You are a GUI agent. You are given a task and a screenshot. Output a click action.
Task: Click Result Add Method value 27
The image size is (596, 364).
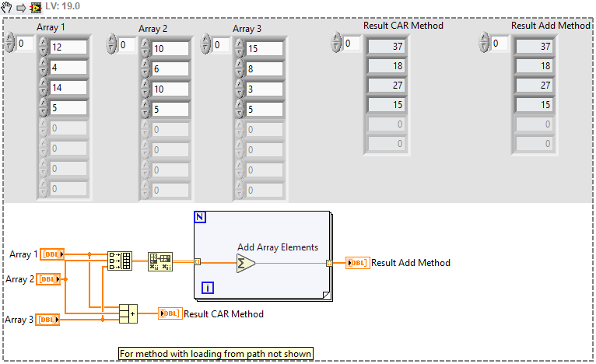534,85
